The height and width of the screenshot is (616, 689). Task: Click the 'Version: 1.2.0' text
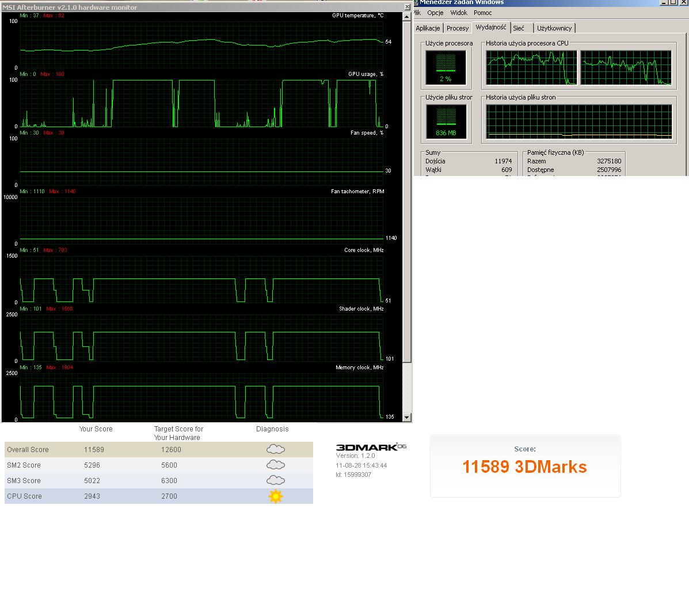[356, 456]
